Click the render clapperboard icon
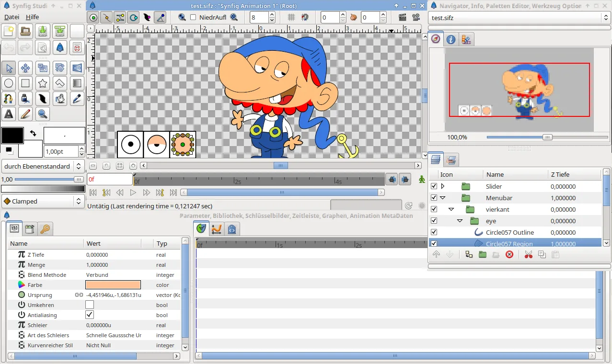Viewport: 612px width, 364px height. pyautogui.click(x=403, y=17)
